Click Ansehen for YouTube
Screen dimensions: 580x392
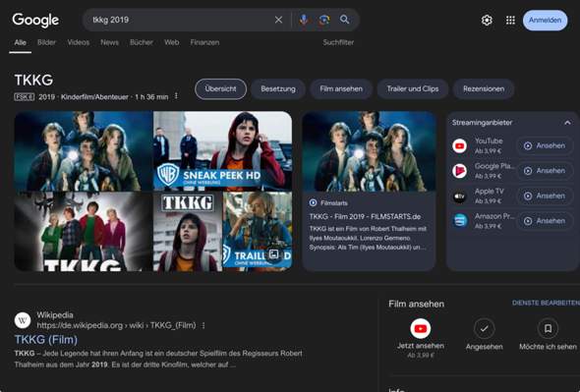click(x=545, y=145)
